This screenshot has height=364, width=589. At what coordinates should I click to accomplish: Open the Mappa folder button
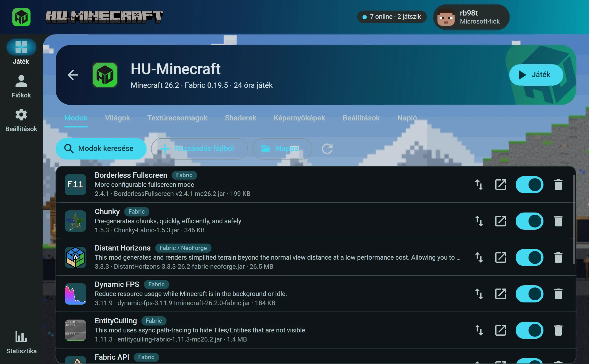(x=282, y=149)
